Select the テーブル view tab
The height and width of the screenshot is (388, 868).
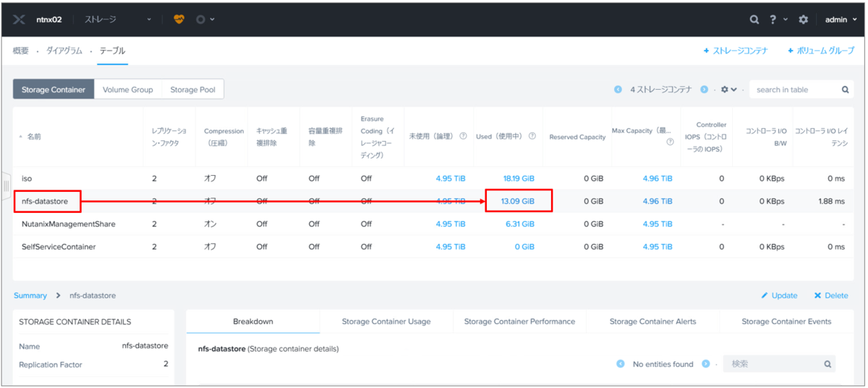(112, 51)
